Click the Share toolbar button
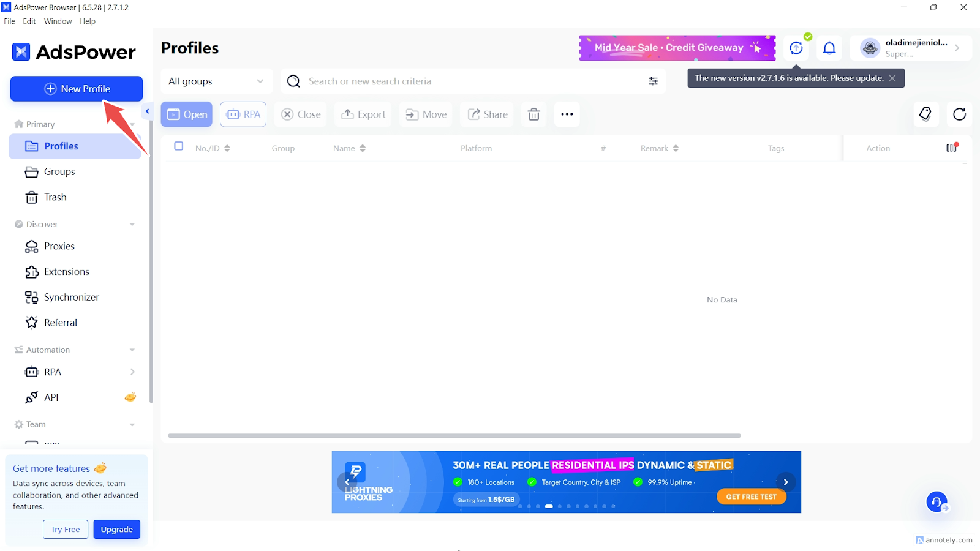This screenshot has width=980, height=551. click(x=488, y=114)
